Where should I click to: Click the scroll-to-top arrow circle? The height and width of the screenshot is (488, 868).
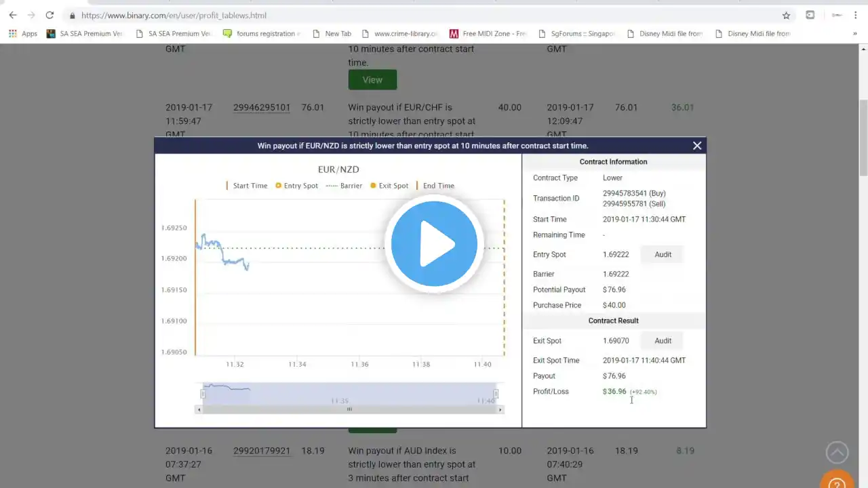click(837, 452)
